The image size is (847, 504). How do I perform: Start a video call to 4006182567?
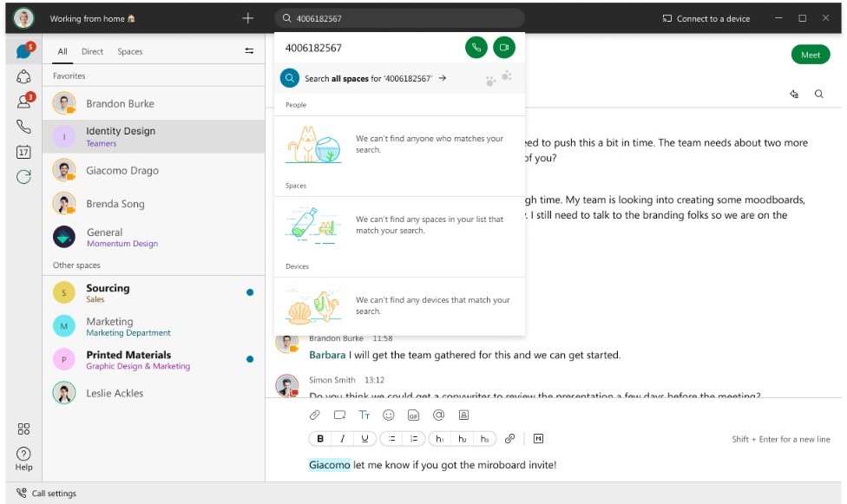[x=503, y=48]
